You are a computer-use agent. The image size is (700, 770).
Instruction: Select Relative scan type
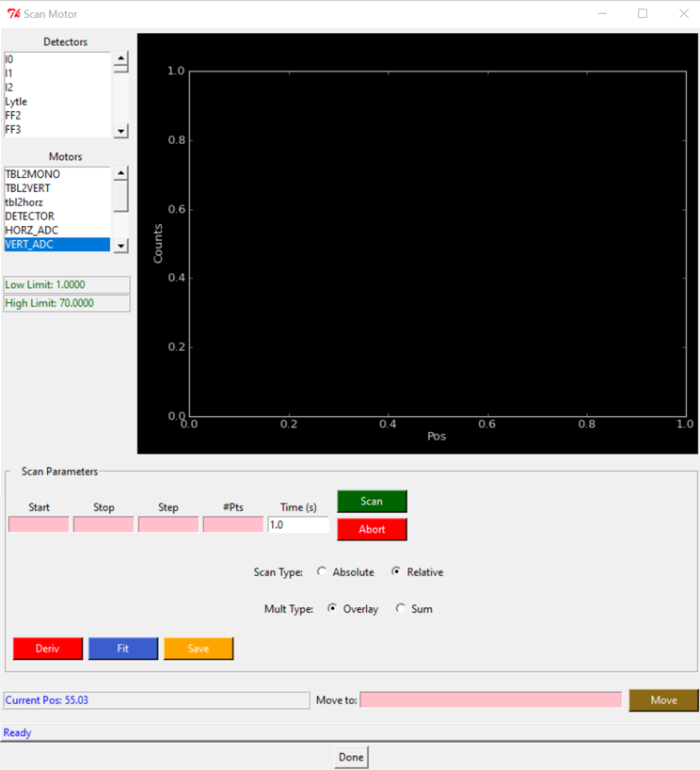pyautogui.click(x=397, y=572)
